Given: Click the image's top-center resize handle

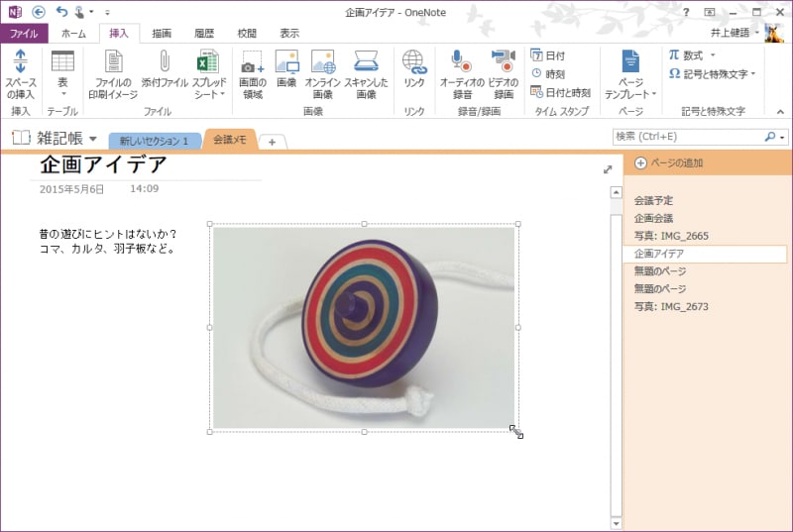Looking at the screenshot, I should tap(364, 224).
